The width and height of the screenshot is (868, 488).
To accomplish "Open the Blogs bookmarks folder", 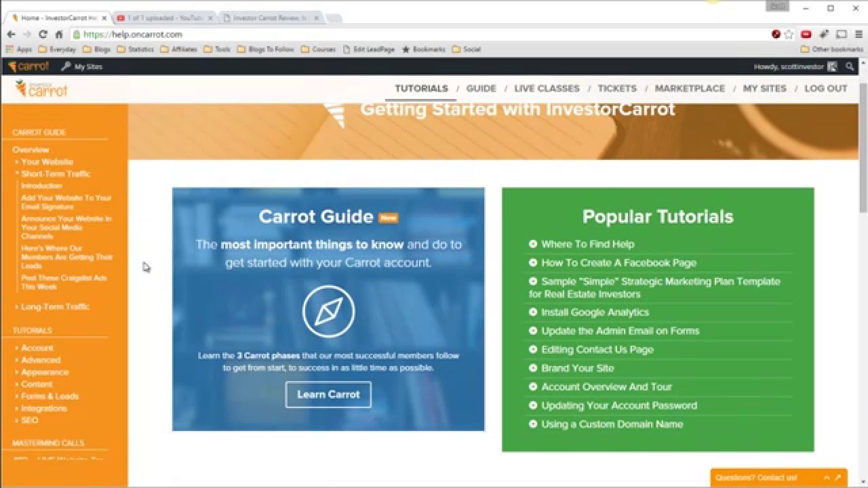I will [96, 49].
